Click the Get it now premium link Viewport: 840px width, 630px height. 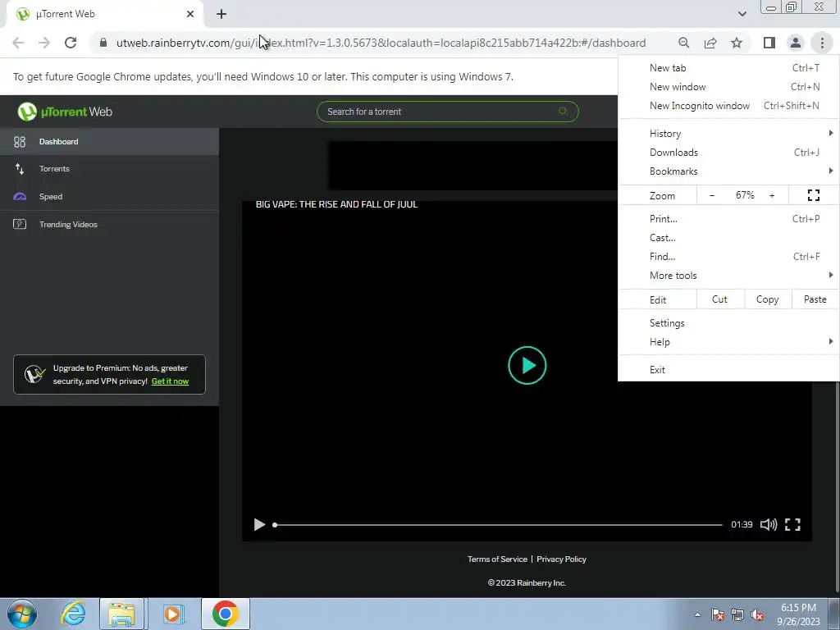click(x=170, y=381)
